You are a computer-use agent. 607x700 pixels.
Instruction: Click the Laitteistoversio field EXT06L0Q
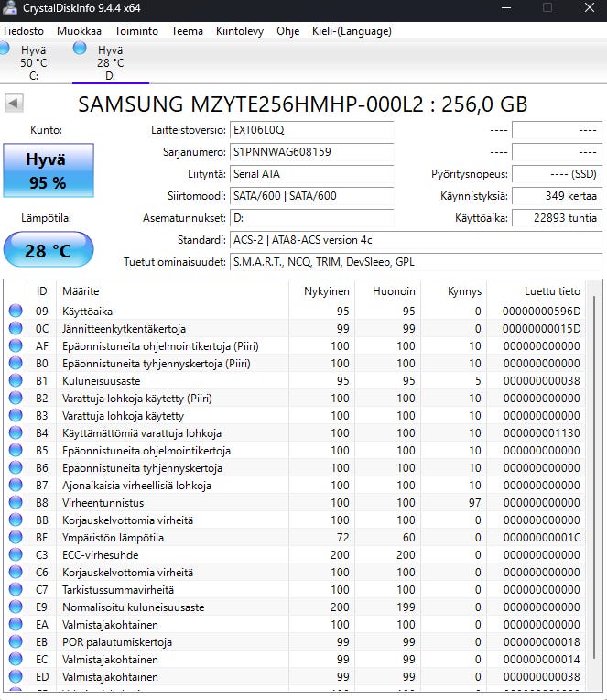point(312,130)
